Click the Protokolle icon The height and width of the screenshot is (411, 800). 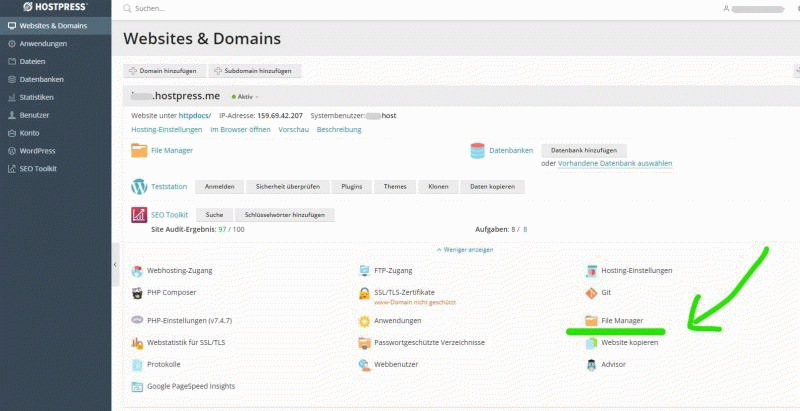[x=137, y=365]
